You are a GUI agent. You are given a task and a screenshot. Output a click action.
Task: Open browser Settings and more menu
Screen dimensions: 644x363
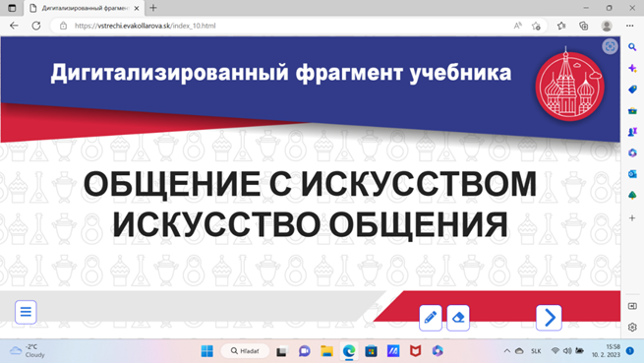pos(629,26)
